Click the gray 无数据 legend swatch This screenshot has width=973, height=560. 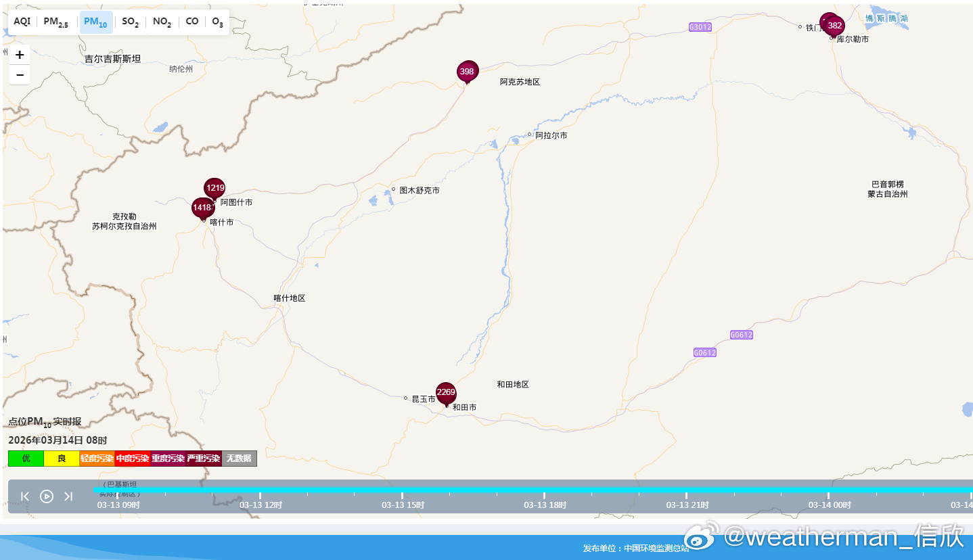tap(239, 459)
